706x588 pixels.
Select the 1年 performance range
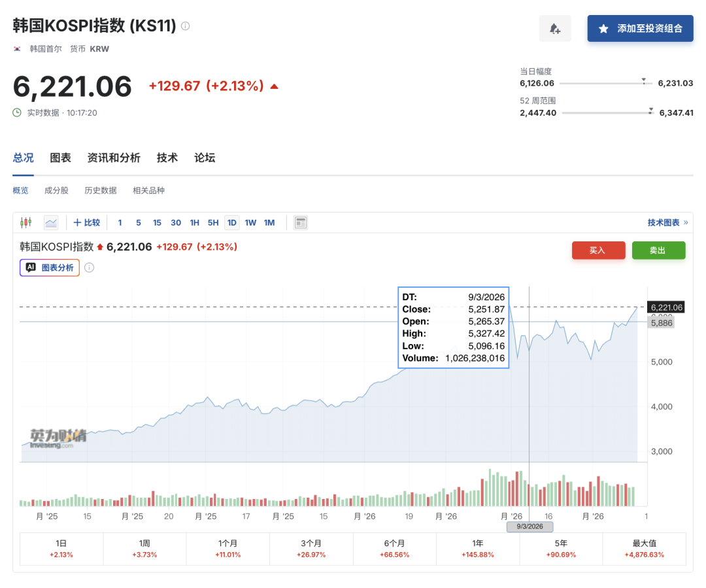pos(478,549)
